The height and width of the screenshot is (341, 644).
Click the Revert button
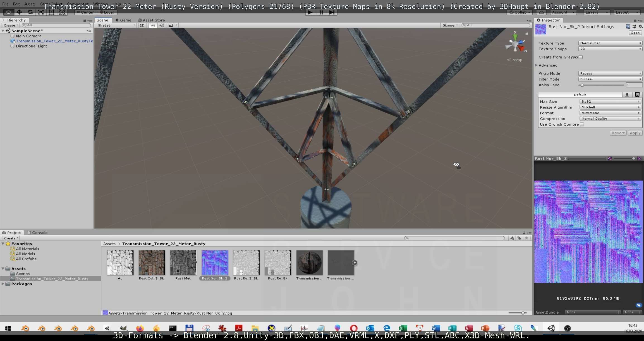click(x=618, y=133)
